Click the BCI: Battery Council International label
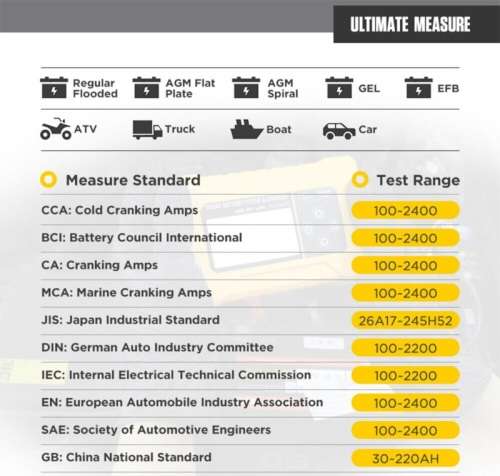 coord(142,238)
